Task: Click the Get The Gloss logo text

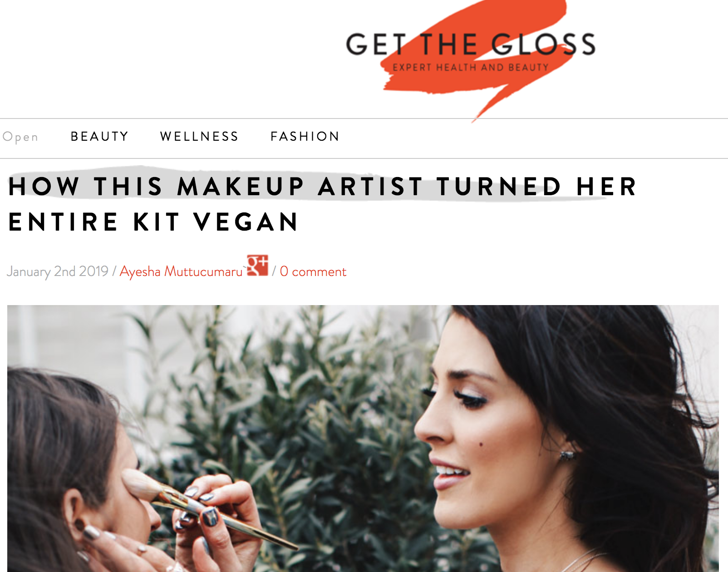Action: [x=471, y=44]
